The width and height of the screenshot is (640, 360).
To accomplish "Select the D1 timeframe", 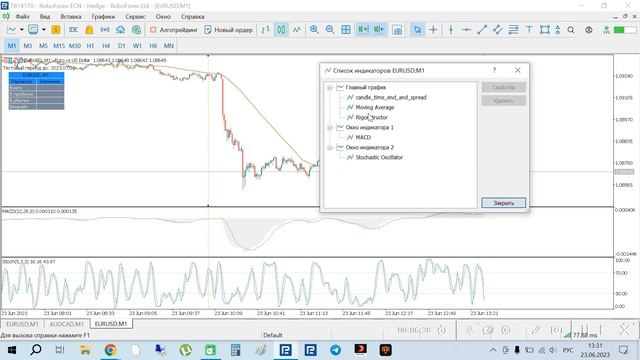I will click(x=122, y=46).
